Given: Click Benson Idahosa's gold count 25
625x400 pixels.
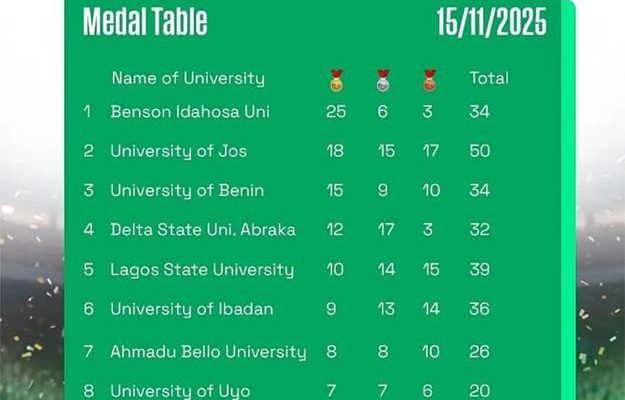Looking at the screenshot, I should [x=336, y=112].
